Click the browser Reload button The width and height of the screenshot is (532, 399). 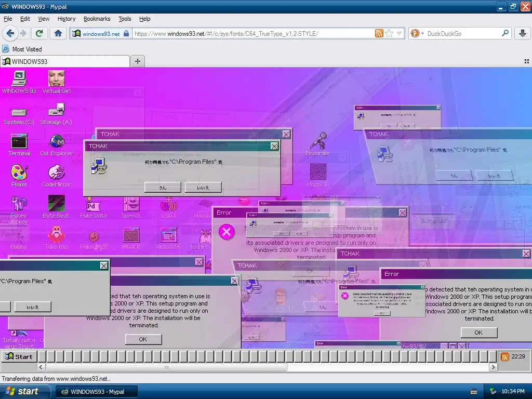[39, 33]
